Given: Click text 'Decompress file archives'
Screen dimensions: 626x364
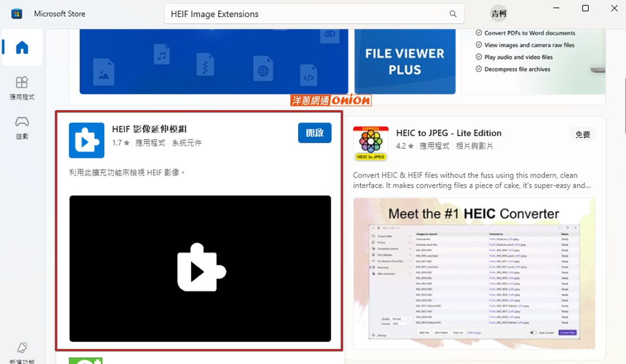Looking at the screenshot, I should click(x=517, y=69).
